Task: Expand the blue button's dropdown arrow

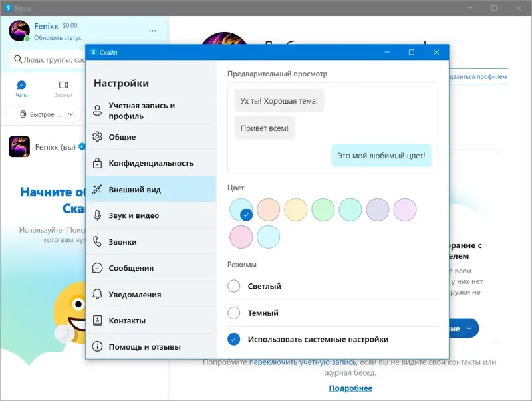Action: tap(470, 328)
